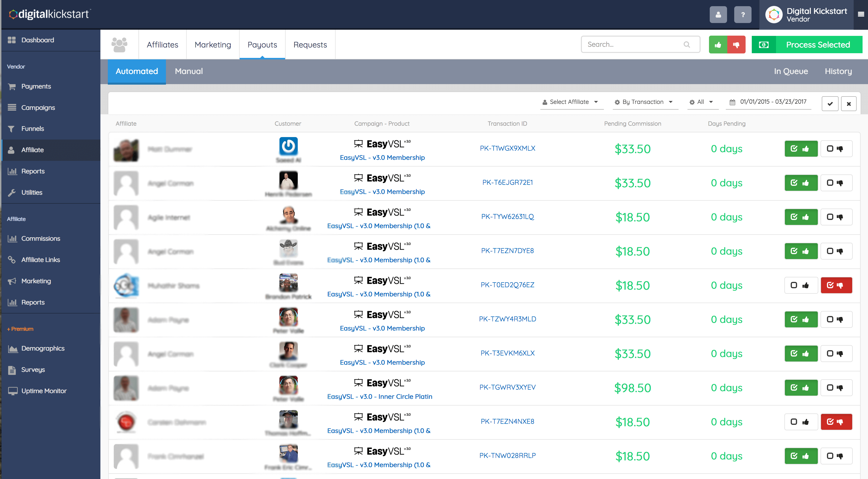Switch to the Requests tab
The width and height of the screenshot is (868, 479).
(x=310, y=45)
